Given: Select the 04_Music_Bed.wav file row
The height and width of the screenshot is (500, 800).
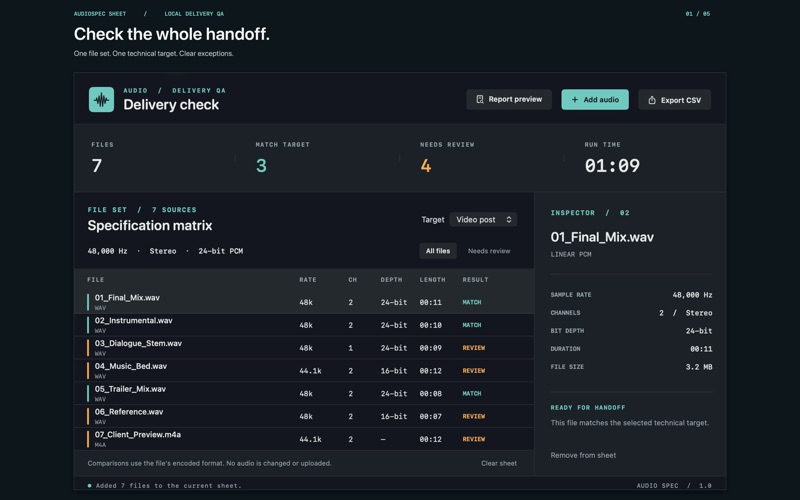Looking at the screenshot, I should pos(304,370).
